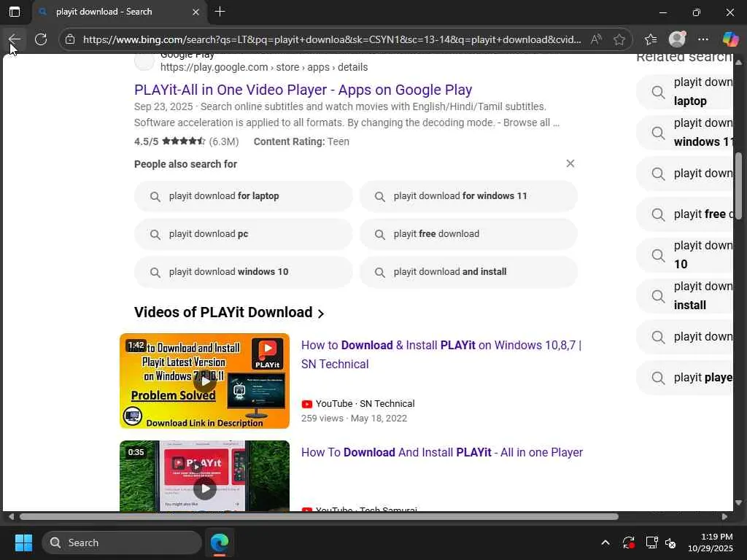747x560 pixels.
Task: Click the scroll up arrow of page scrollbar
Action: pos(738,62)
